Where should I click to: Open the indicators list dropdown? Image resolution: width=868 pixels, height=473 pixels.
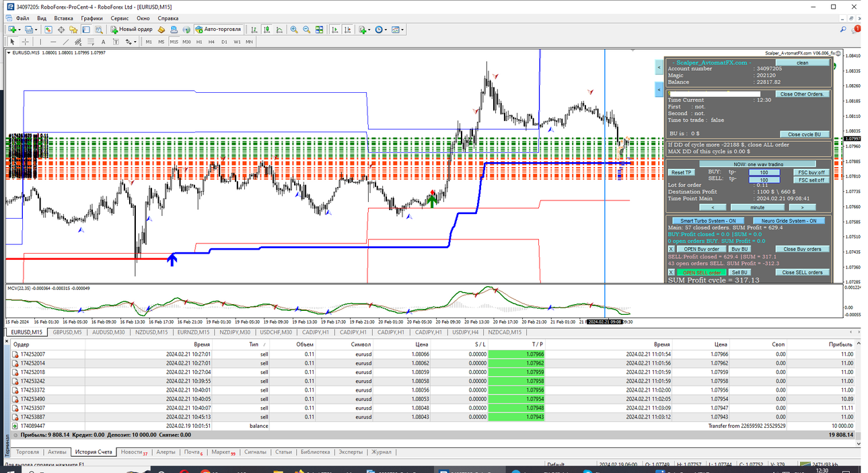coord(369,30)
